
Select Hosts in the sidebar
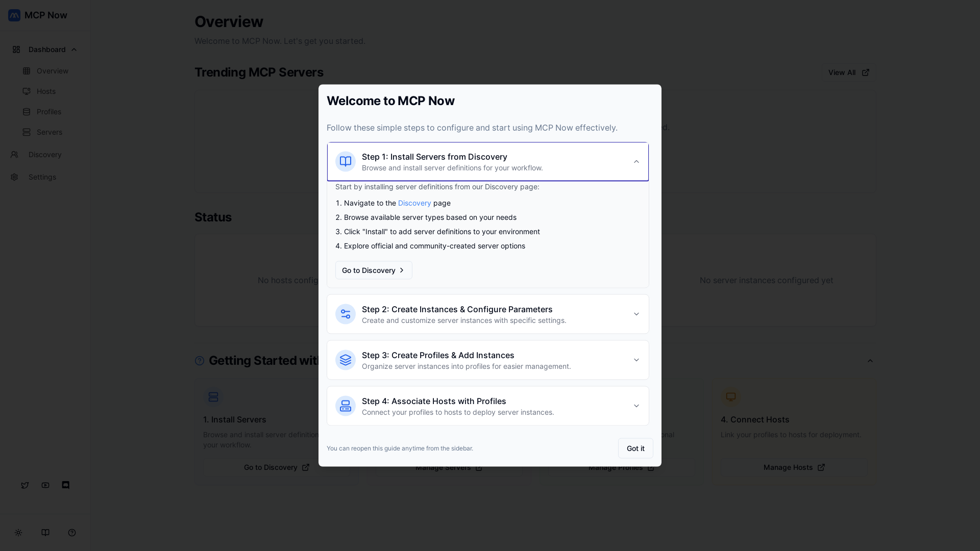[45, 91]
